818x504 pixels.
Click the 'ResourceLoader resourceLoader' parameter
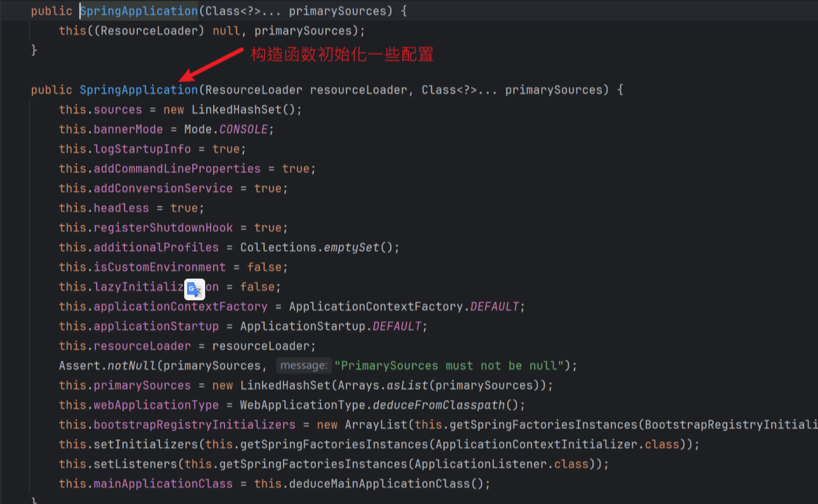[306, 89]
